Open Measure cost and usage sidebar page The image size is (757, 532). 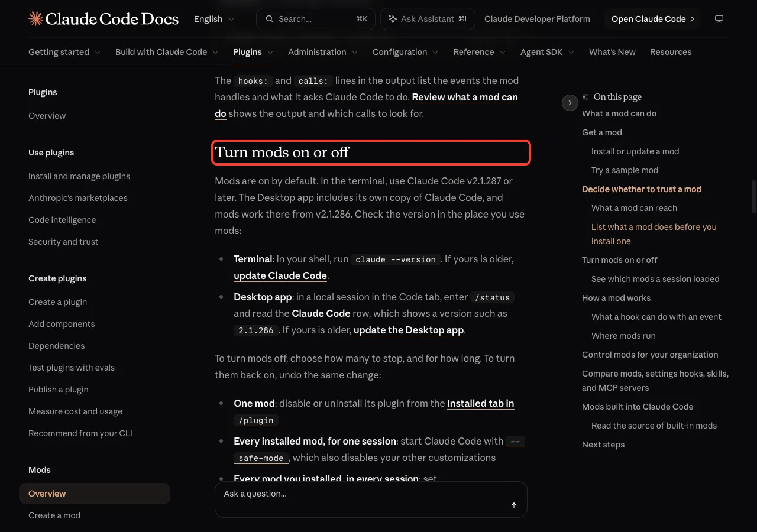click(75, 411)
